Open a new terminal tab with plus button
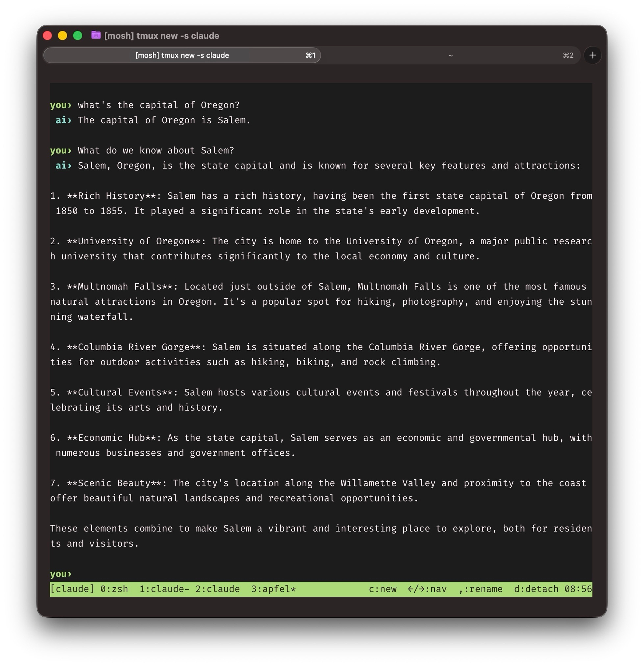 (592, 55)
